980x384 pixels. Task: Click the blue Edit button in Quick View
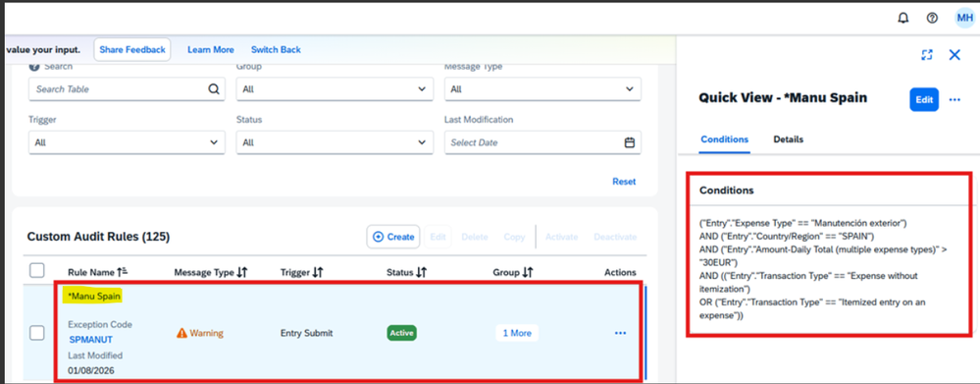point(924,99)
